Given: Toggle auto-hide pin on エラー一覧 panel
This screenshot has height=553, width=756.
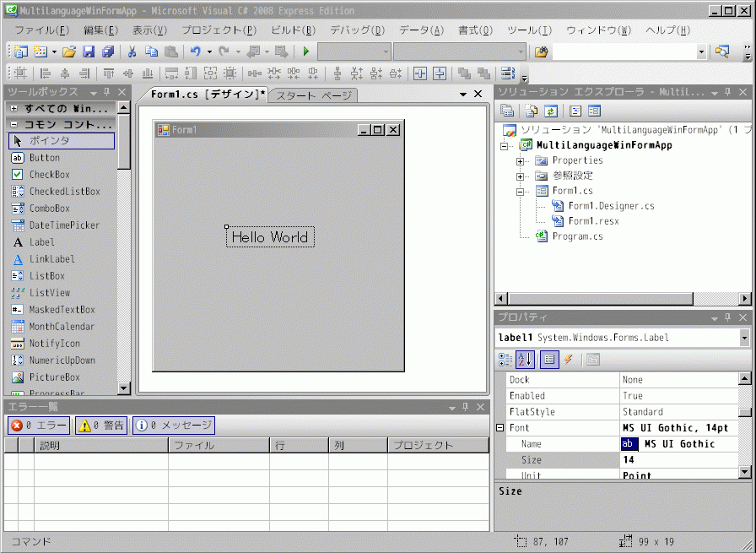Looking at the screenshot, I should 466,407.
